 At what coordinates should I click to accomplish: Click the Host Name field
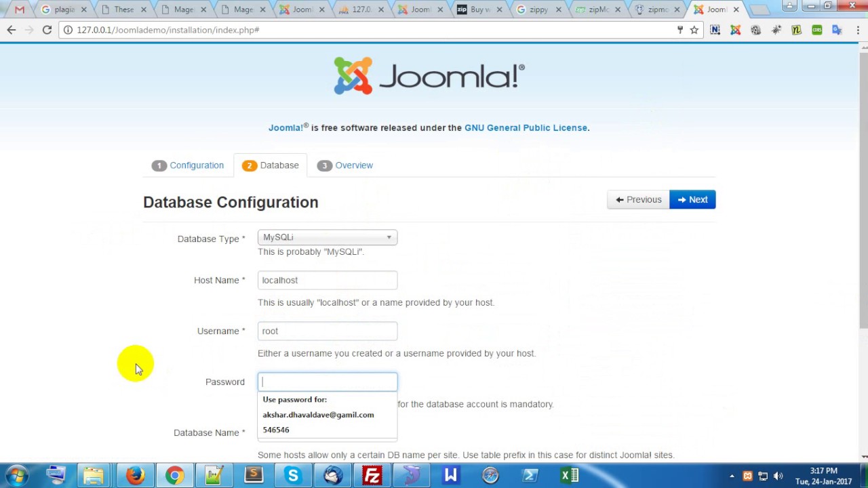(x=328, y=280)
